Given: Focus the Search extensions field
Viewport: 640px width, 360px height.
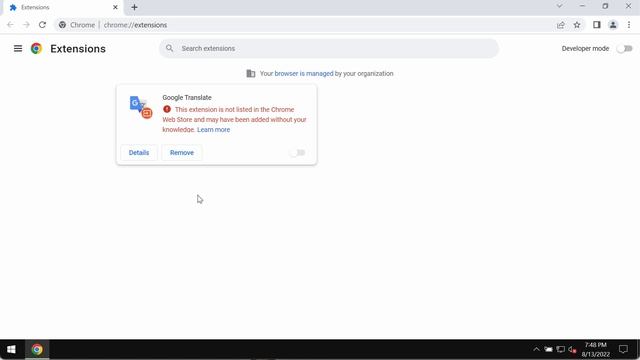Looking at the screenshot, I should coord(329,48).
